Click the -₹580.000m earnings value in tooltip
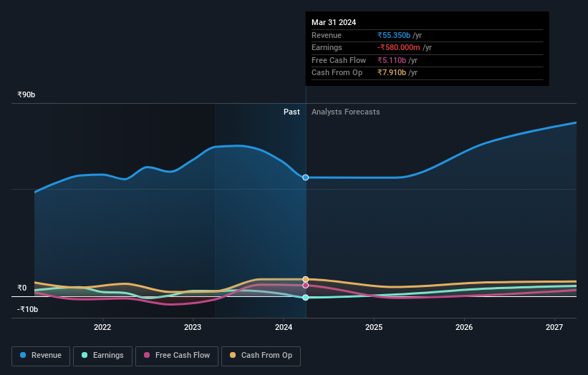Image resolution: width=588 pixels, height=375 pixels. point(399,47)
